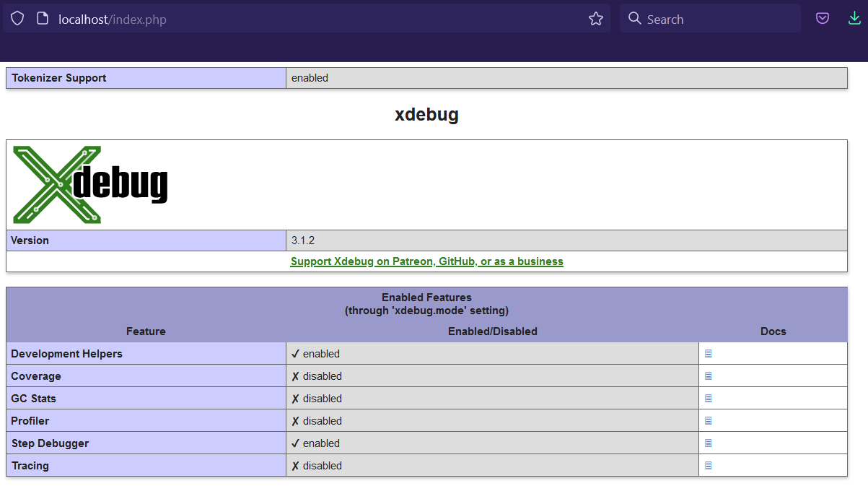Image resolution: width=868 pixels, height=486 pixels.
Task: Click the 'Enabled/Disabled' column header
Action: point(493,331)
